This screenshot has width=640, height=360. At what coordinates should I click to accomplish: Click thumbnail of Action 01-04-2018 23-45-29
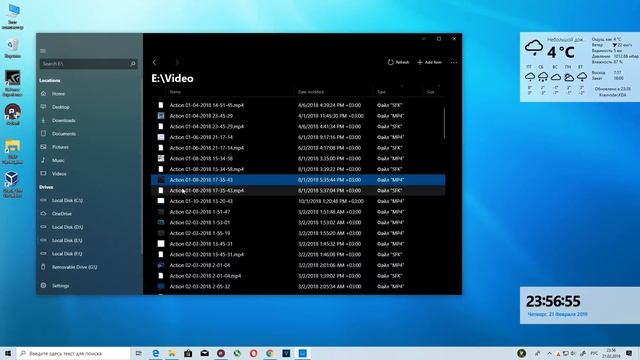point(161,116)
